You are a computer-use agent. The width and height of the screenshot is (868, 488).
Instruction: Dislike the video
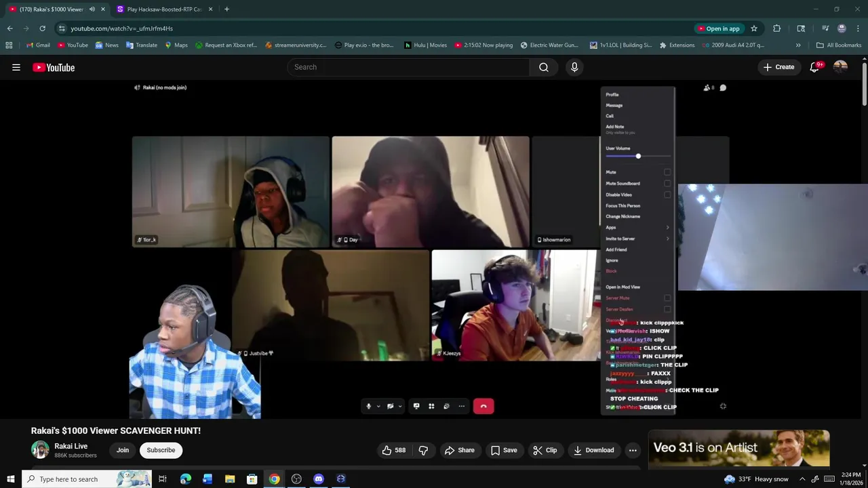coord(423,450)
